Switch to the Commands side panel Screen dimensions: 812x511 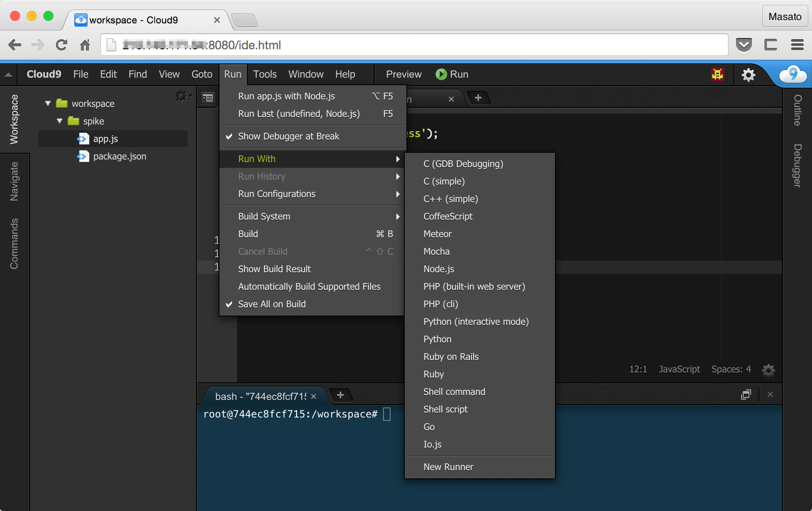click(14, 244)
